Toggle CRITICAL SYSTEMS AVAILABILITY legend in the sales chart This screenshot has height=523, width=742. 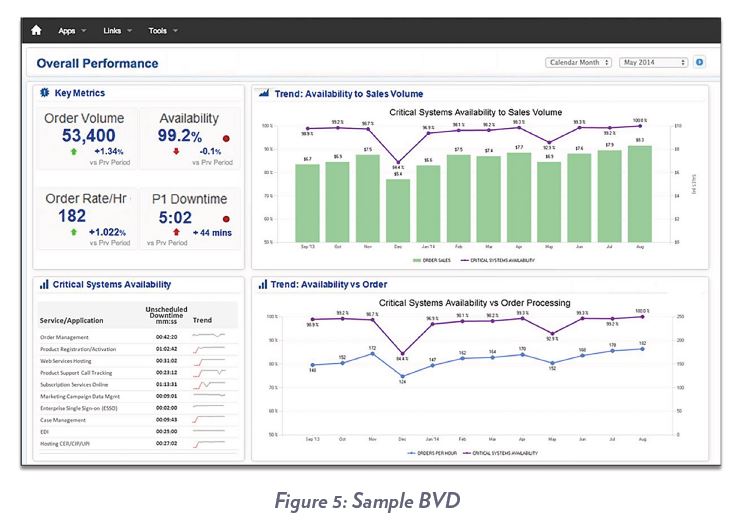(x=497, y=260)
